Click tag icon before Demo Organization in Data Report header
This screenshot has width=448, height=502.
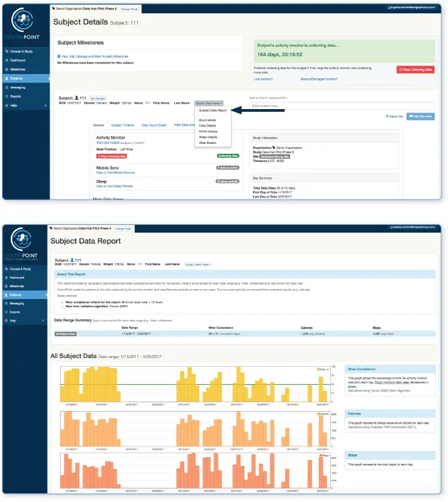51,228
